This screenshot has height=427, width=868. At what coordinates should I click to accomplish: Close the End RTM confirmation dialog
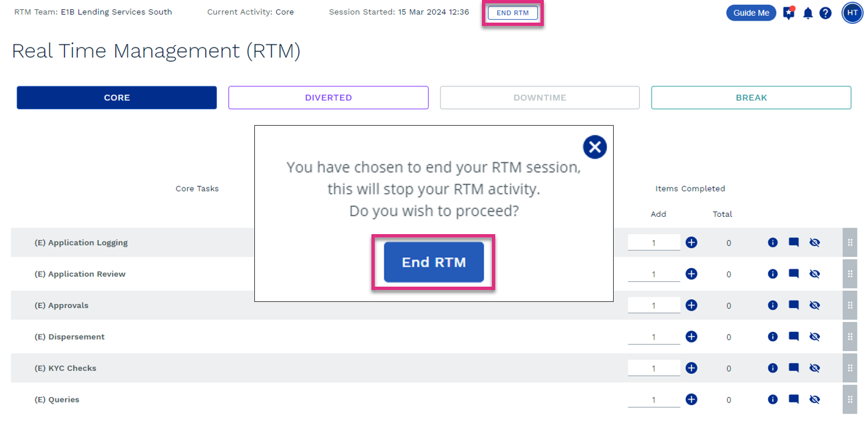594,147
